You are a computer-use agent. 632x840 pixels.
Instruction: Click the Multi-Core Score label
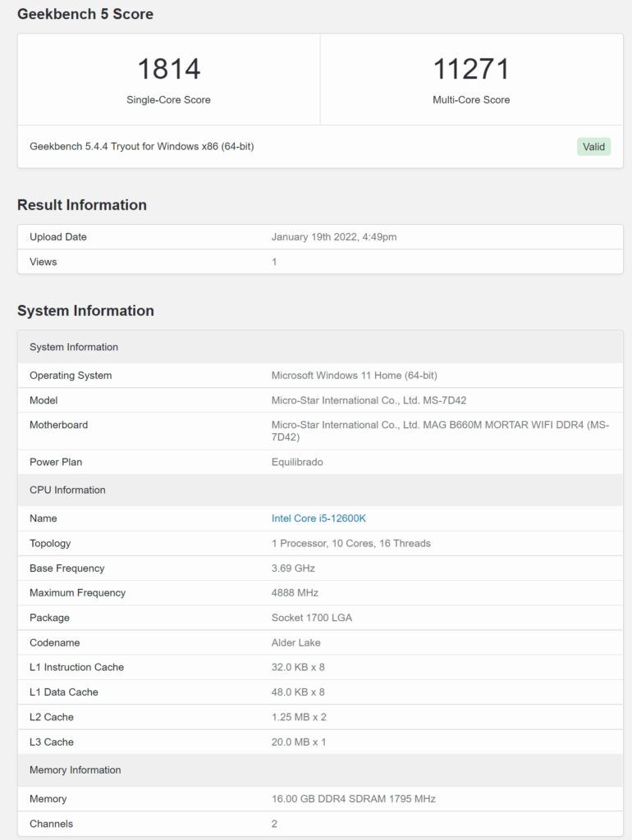(x=471, y=99)
